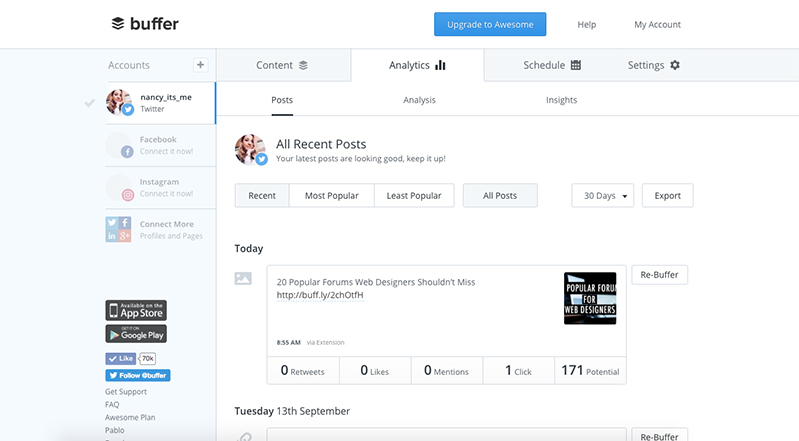The image size is (799, 441).
Task: Re-Buffer the Popular Forums post
Action: [659, 275]
